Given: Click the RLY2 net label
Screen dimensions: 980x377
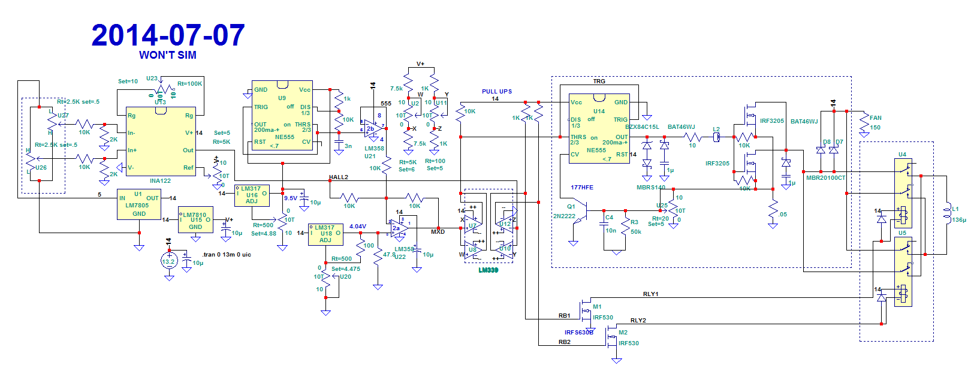Looking at the screenshot, I should tap(638, 321).
